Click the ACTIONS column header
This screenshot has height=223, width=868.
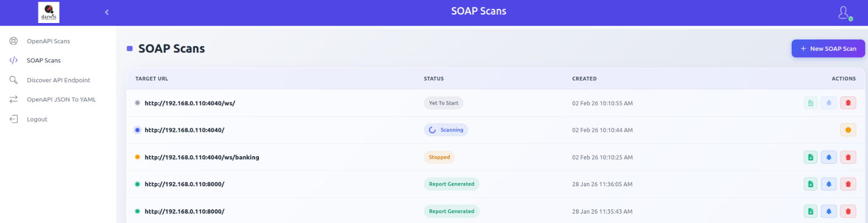pyautogui.click(x=843, y=78)
